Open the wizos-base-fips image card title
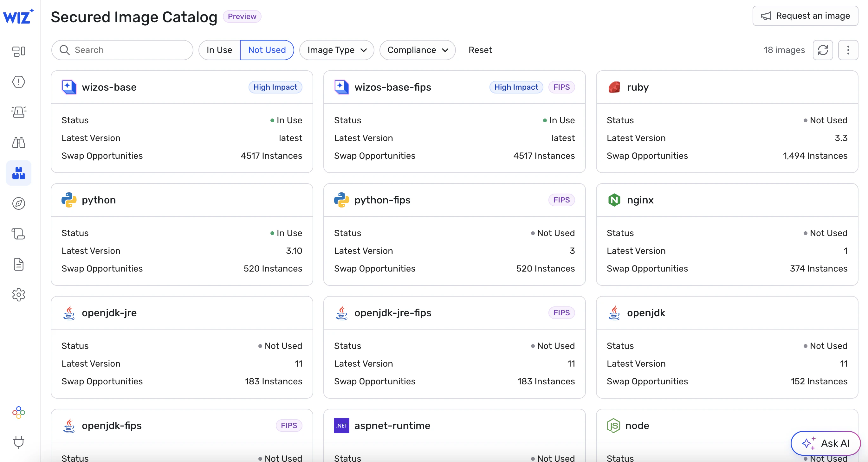 tap(393, 87)
